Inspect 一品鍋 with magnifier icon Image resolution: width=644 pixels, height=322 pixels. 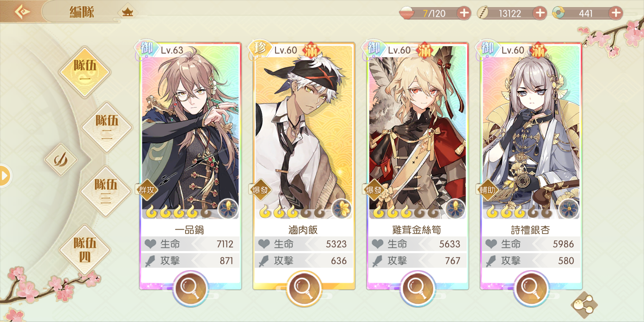[x=191, y=288]
